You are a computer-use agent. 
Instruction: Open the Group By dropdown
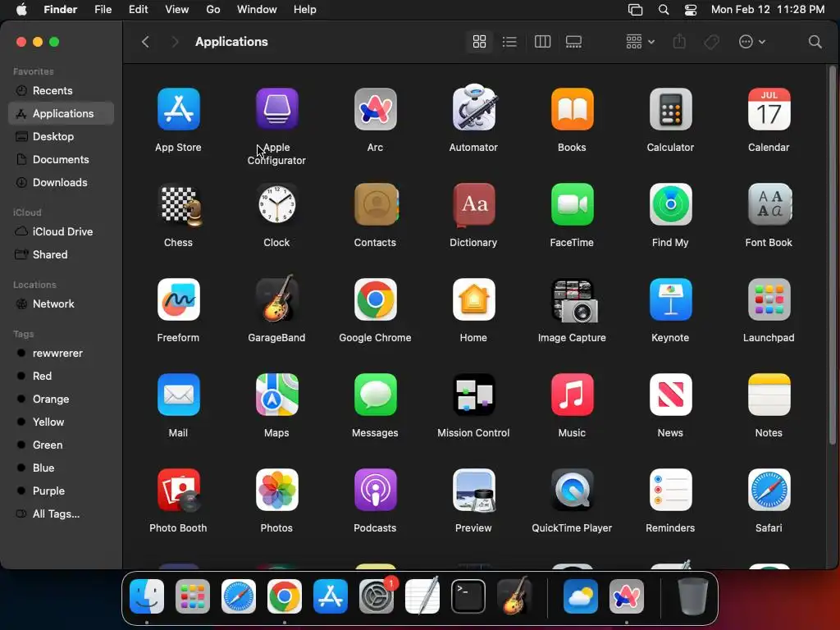640,42
